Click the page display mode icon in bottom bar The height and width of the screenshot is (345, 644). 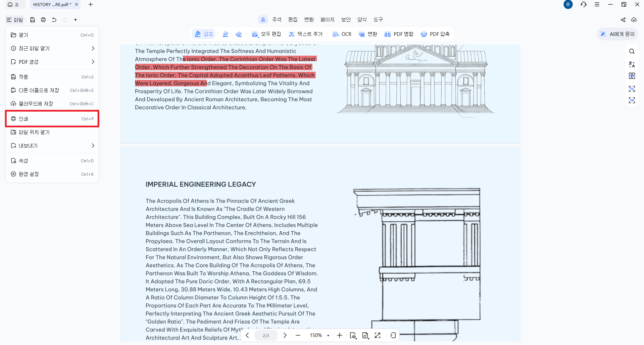click(x=365, y=335)
